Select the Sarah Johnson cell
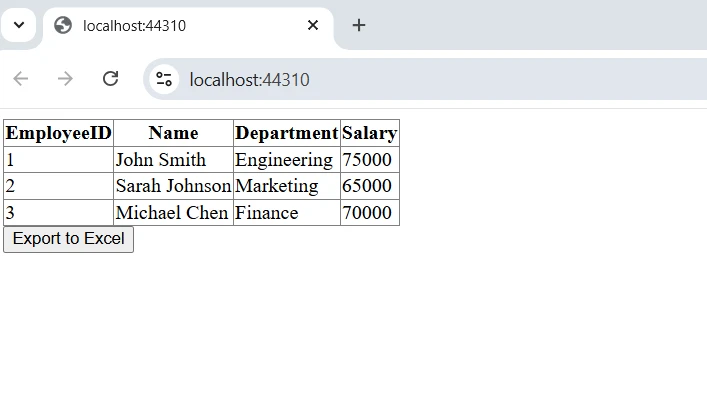 click(x=173, y=186)
